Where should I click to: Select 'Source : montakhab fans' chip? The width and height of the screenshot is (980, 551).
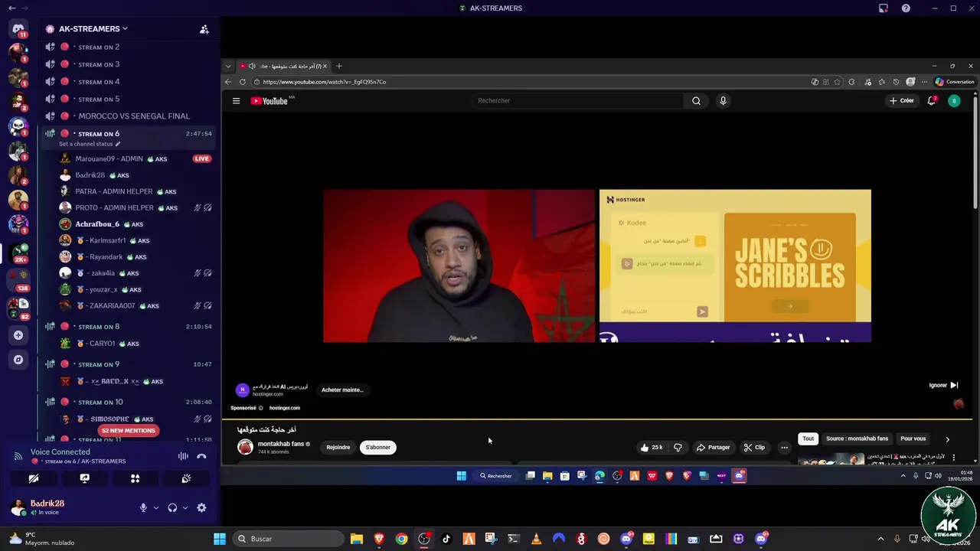coord(857,439)
